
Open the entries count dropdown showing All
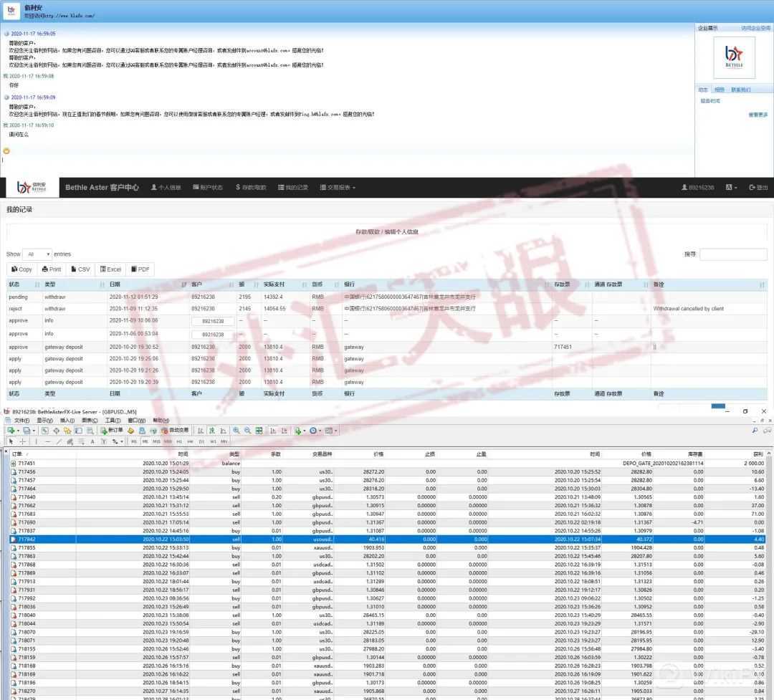pos(37,254)
